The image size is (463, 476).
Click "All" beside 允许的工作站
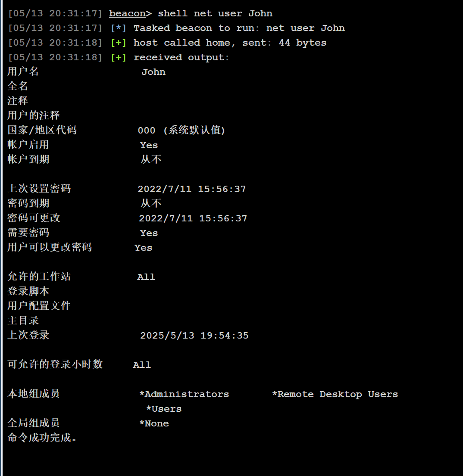point(146,277)
